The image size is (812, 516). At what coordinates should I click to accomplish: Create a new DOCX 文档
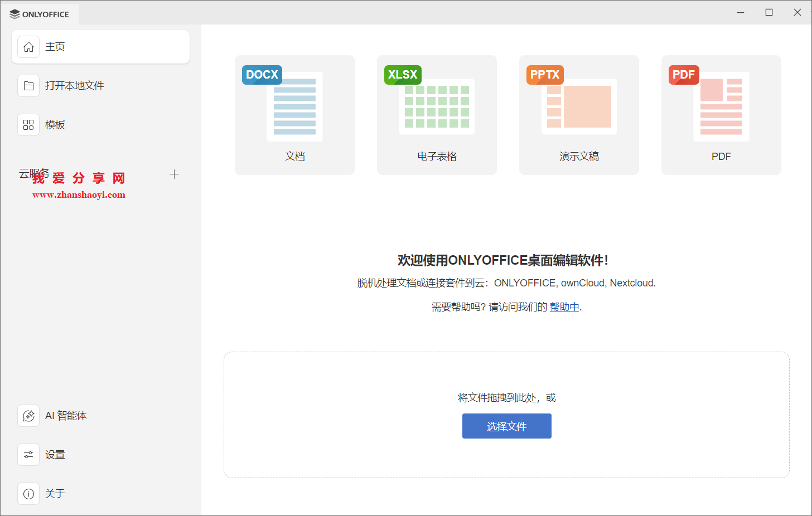pos(294,115)
